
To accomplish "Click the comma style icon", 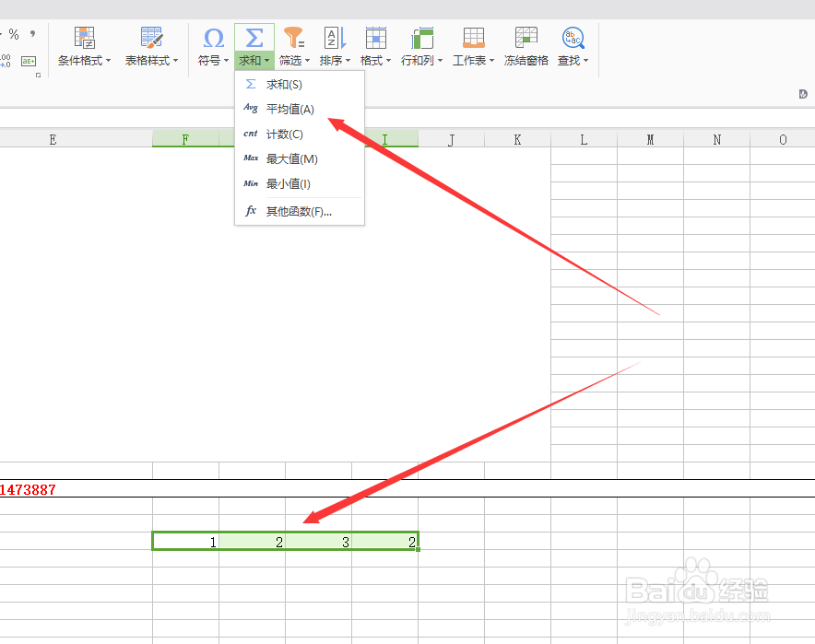I will [x=33, y=34].
